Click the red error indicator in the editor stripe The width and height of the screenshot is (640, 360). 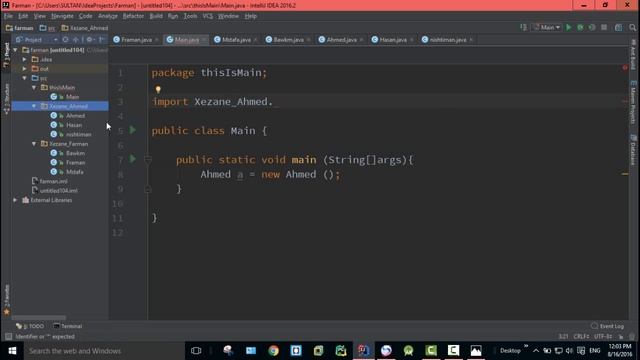625,67
